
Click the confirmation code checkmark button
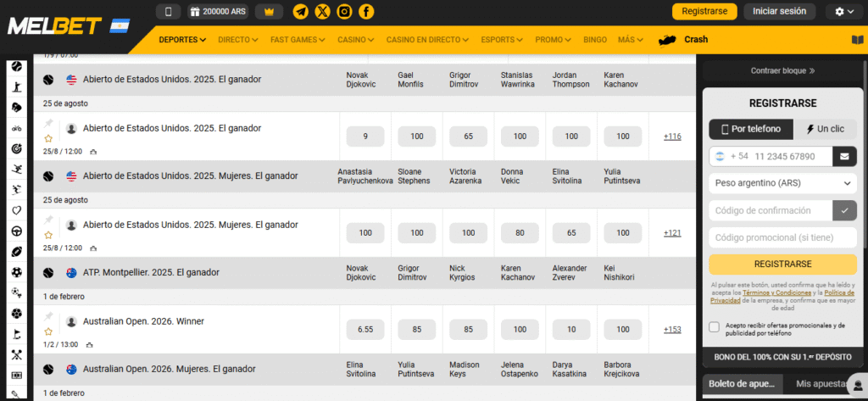tap(844, 210)
